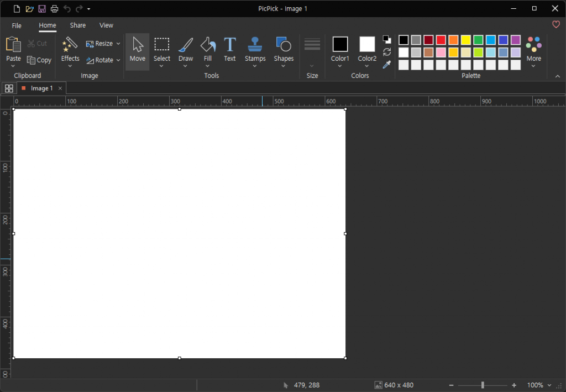Activate the Draw brush tool
This screenshot has height=392, width=566.
point(186,49)
